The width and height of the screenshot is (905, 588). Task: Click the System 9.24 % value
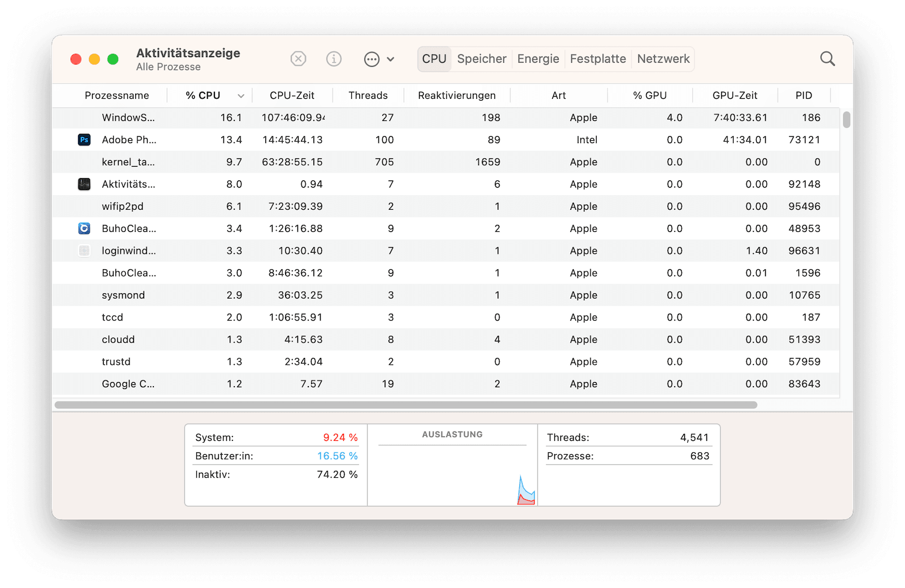[x=341, y=438]
